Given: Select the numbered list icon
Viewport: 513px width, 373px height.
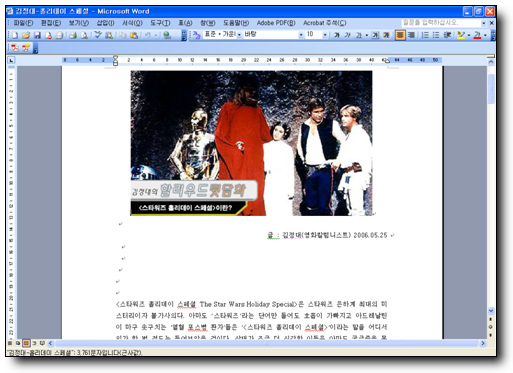Looking at the screenshot, I should click(425, 35).
